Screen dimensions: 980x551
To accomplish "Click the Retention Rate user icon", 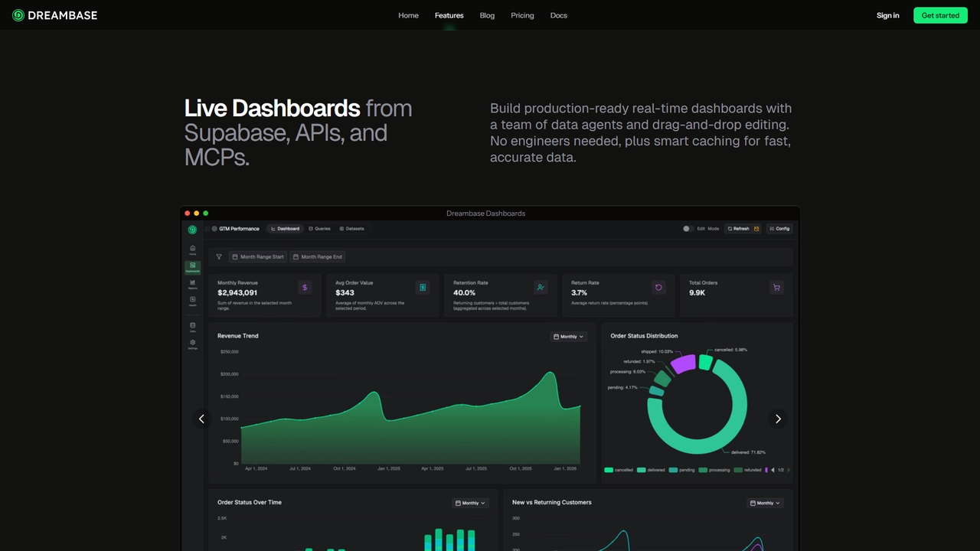I will pos(541,287).
